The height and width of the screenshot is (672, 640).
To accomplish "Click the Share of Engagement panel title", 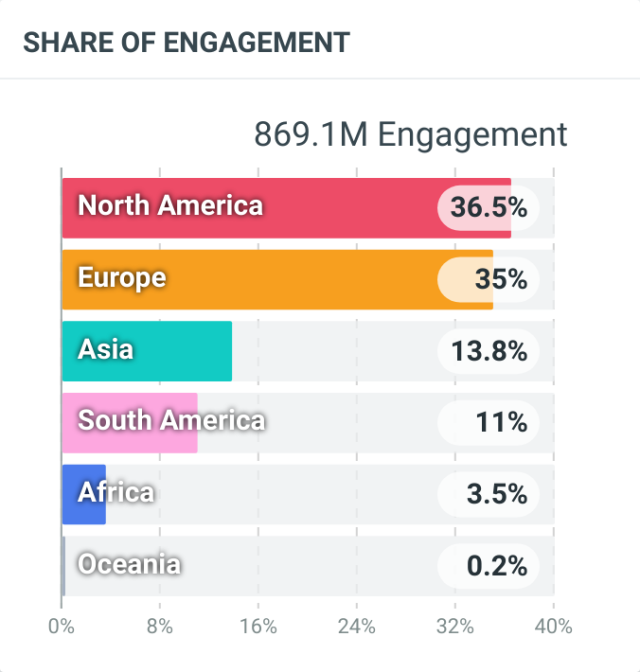I will pyautogui.click(x=186, y=42).
